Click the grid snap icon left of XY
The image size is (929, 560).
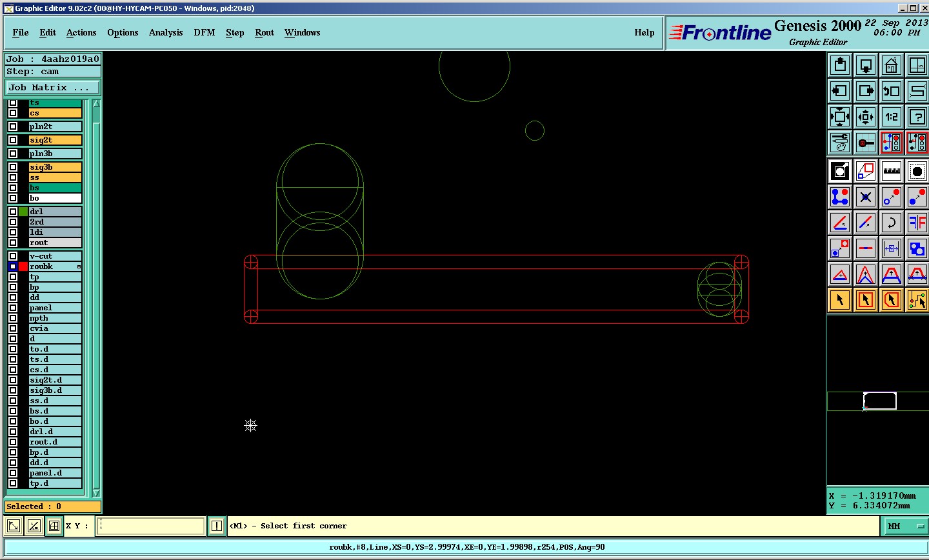point(54,526)
